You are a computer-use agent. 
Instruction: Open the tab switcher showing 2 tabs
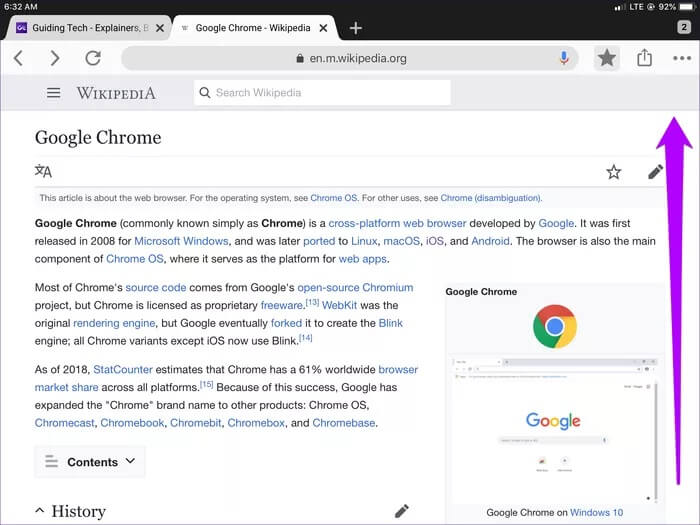click(683, 27)
